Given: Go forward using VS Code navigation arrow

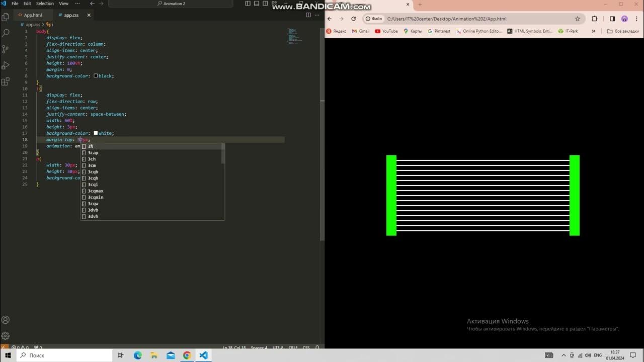Looking at the screenshot, I should (x=101, y=4).
